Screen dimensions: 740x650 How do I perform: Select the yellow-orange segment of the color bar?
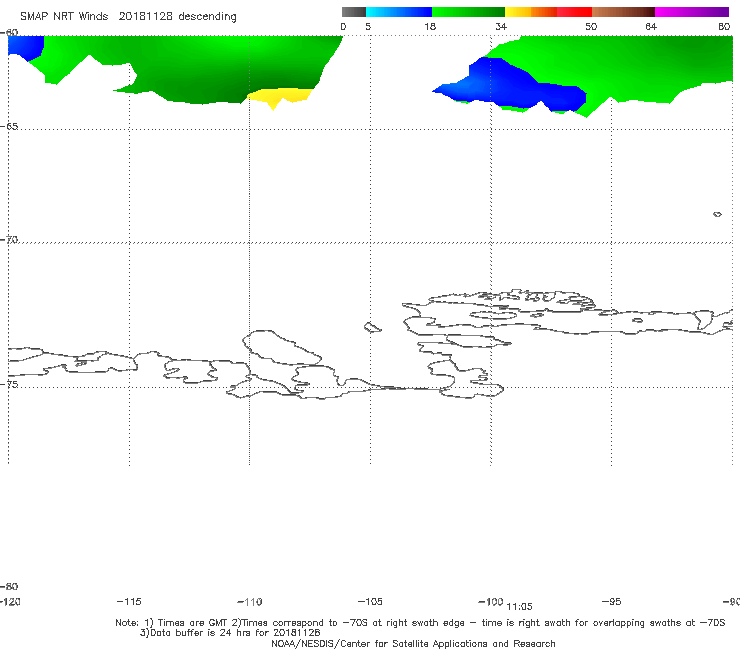[530, 12]
